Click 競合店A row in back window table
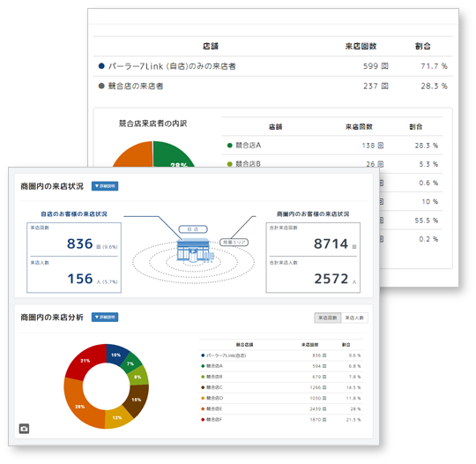 click(332, 146)
